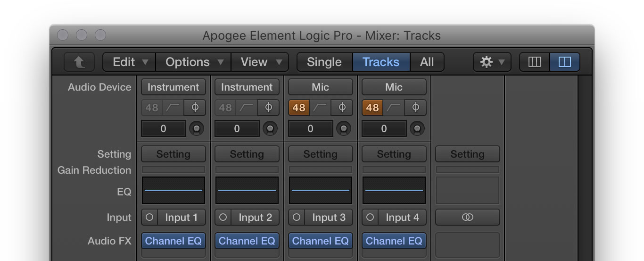Open the Options dropdown menu
Screen dimensions: 644x261
[194, 62]
